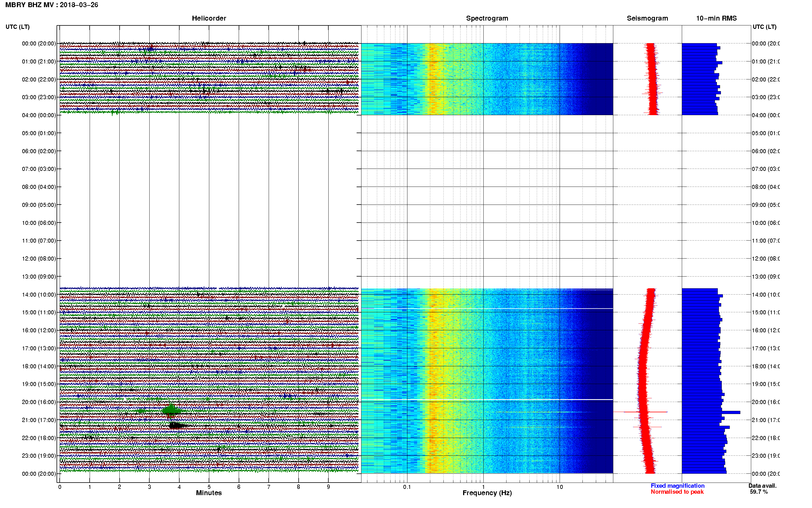Screen dimensions: 812x508
Task: Select the 10-min RMS panel heading
Action: click(716, 18)
